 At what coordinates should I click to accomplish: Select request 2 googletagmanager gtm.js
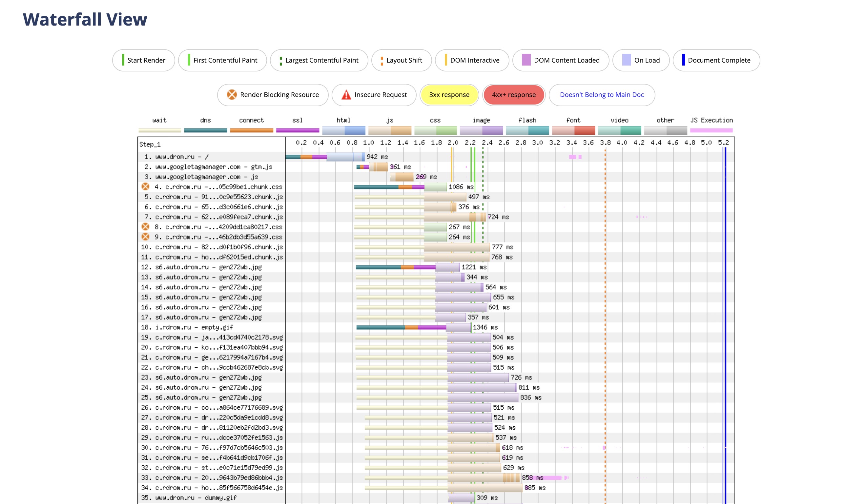coord(213,167)
